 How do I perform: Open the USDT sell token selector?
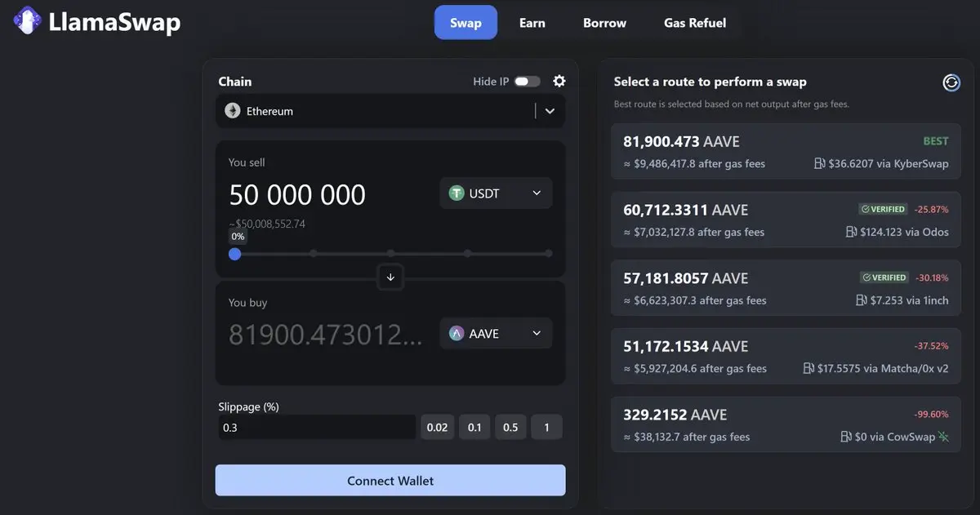tap(496, 193)
